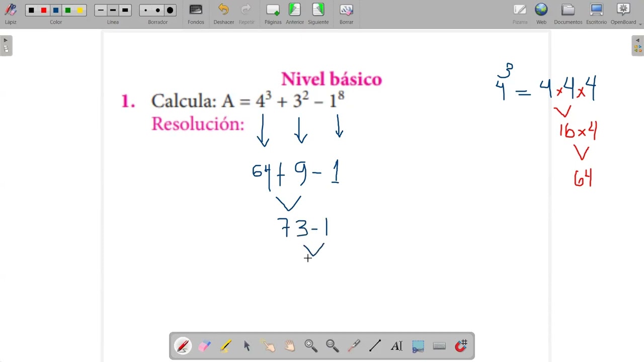
Task: Click the zoom in magnifier
Action: click(311, 346)
